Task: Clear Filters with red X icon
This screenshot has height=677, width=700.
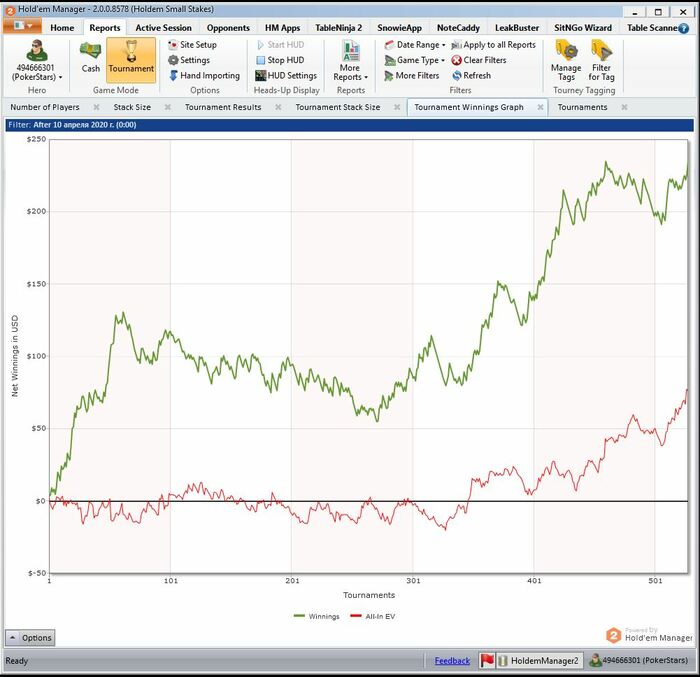Action: [x=479, y=60]
